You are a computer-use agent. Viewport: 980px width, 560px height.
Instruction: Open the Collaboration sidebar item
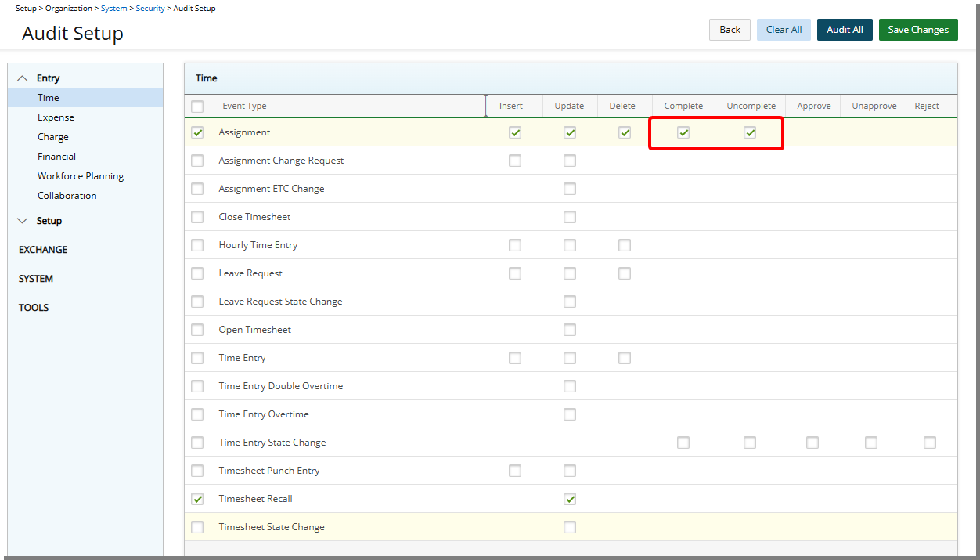coord(67,196)
